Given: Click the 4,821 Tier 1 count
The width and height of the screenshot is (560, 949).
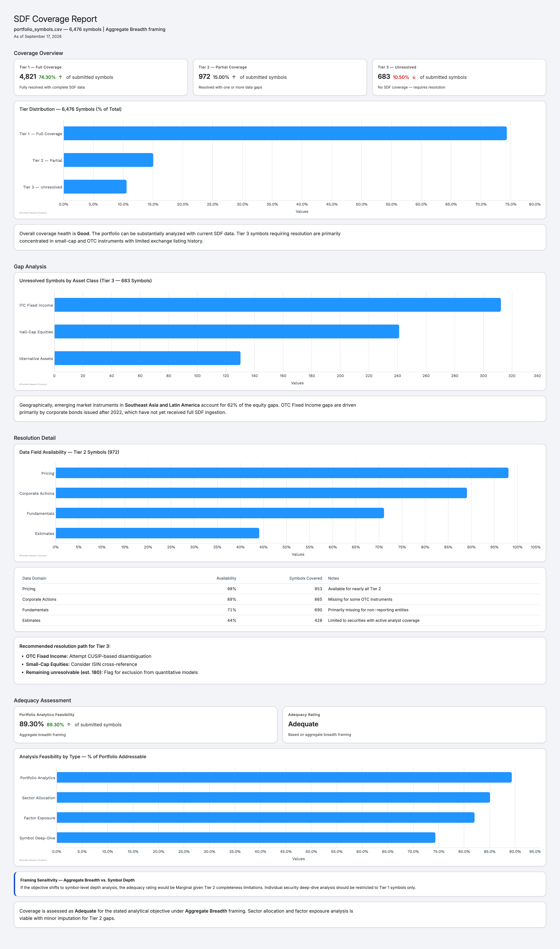Looking at the screenshot, I should click(x=28, y=77).
